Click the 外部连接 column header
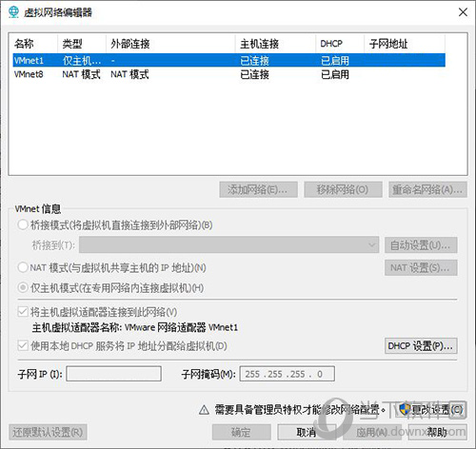Screen dimensions: 476x449 tap(170, 44)
